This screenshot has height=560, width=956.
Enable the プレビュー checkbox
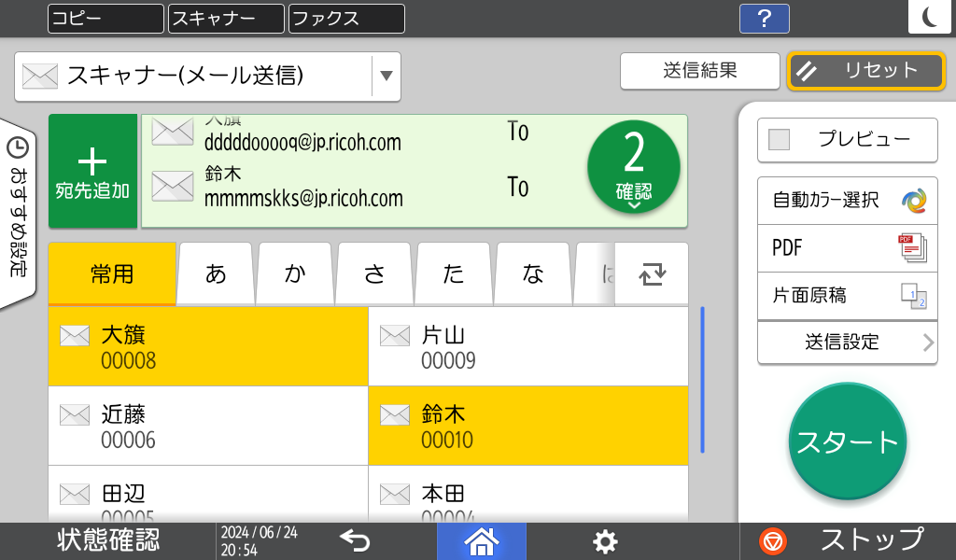click(779, 140)
